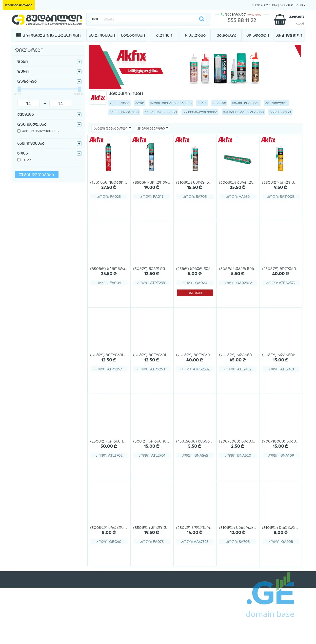Click the blue გასუფთავება reset button
Image resolution: width=316 pixels, height=644 pixels.
coord(37,175)
